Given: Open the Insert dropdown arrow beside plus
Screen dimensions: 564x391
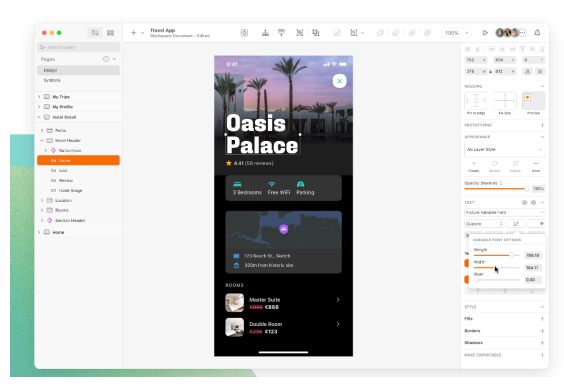Looking at the screenshot, I should pyautogui.click(x=142, y=33).
